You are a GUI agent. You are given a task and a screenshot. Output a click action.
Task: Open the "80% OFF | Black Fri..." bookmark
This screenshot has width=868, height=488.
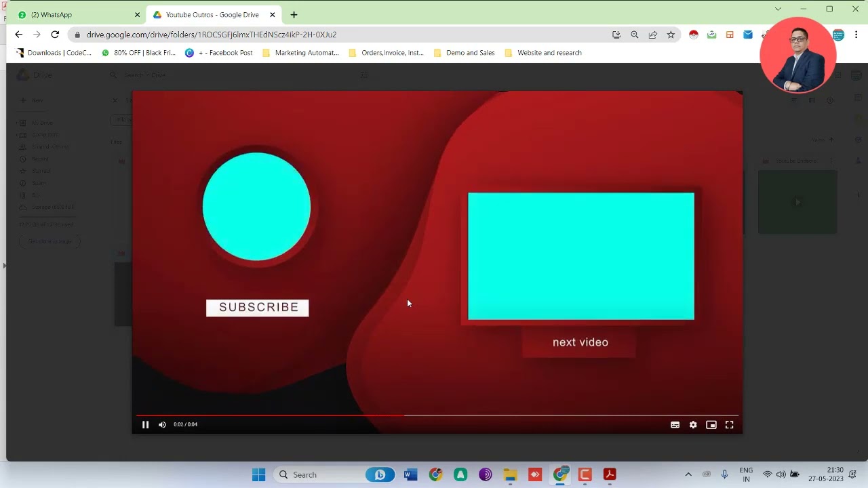(138, 52)
